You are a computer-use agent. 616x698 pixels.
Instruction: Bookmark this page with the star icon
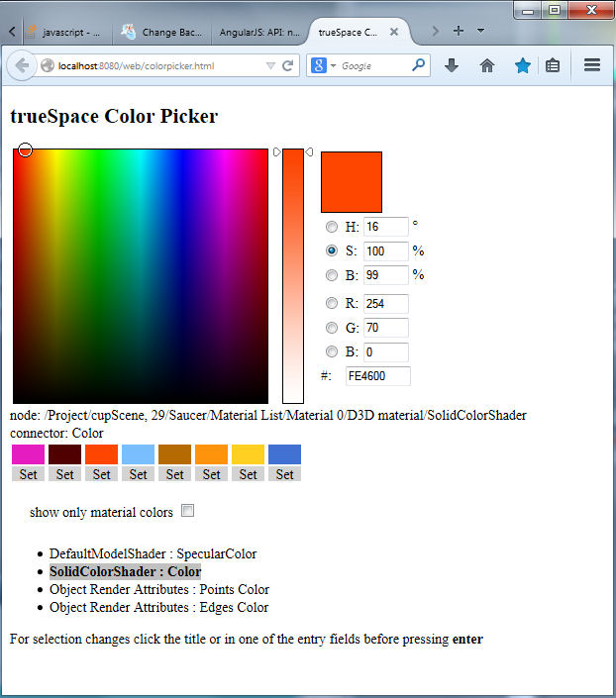tap(523, 66)
